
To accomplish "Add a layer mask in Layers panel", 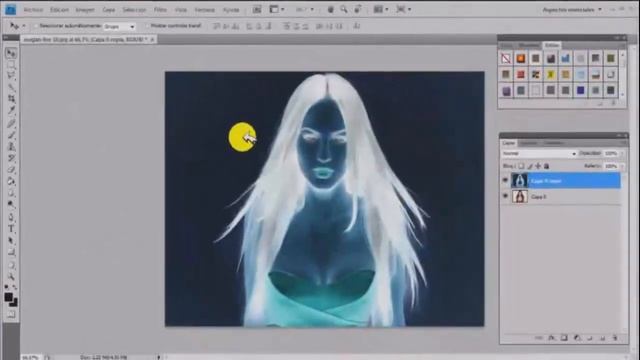I will pos(564,338).
